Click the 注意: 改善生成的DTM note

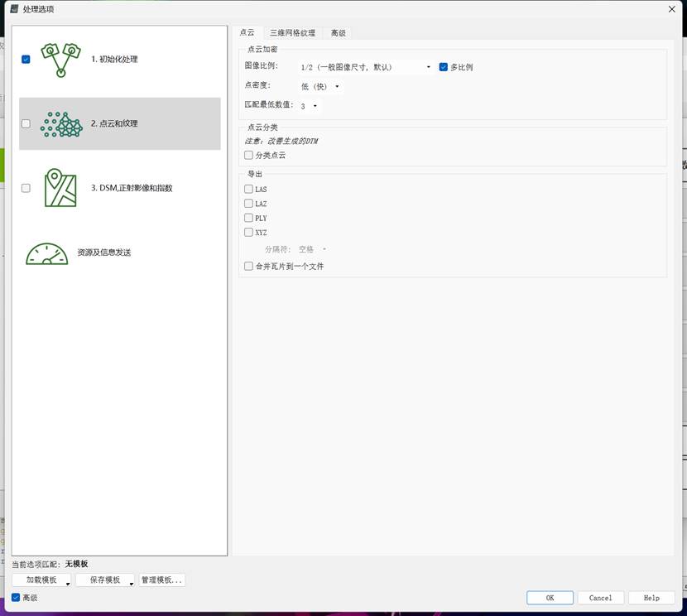tap(281, 141)
